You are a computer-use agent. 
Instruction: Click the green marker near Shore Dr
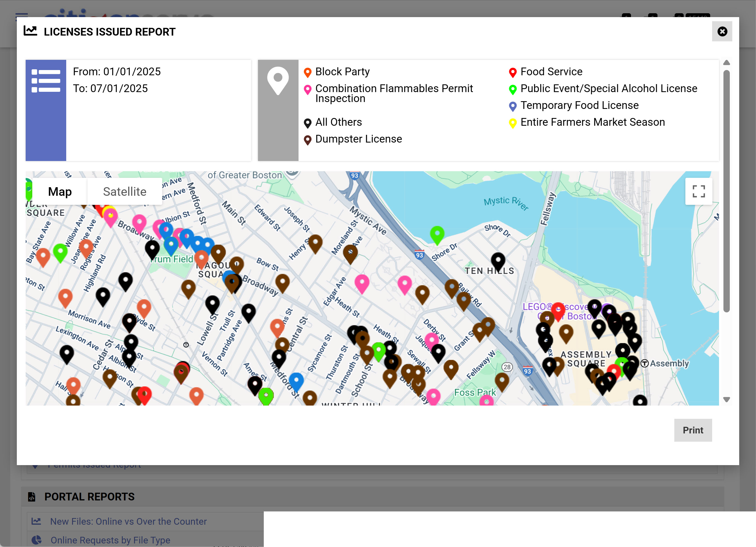coord(437,234)
